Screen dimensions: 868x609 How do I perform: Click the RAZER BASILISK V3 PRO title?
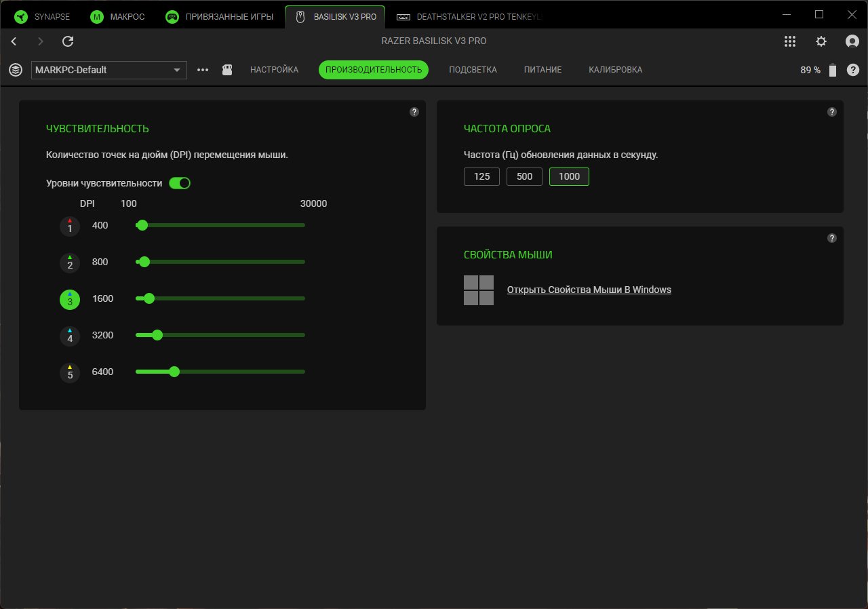(434, 41)
